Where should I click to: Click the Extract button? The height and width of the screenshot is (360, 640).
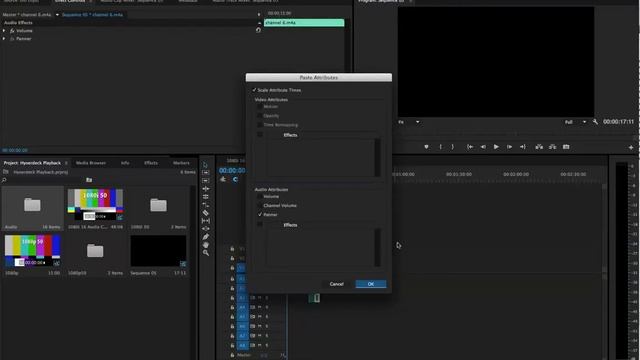pos(552,147)
